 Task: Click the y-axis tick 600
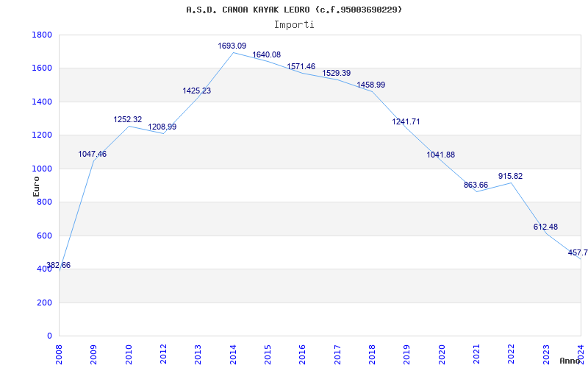point(44,236)
